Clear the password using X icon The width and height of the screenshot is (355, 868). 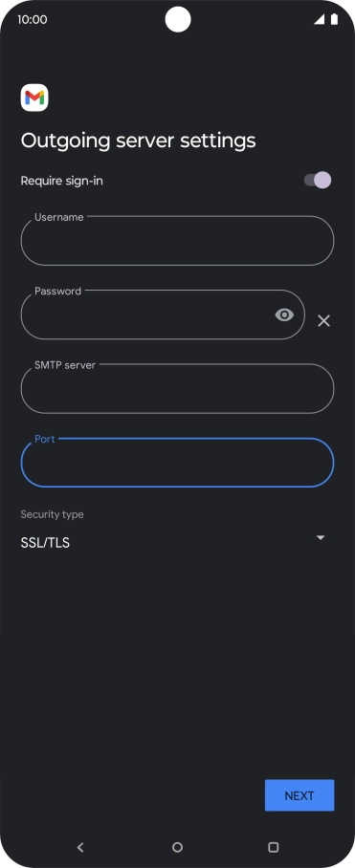[323, 320]
